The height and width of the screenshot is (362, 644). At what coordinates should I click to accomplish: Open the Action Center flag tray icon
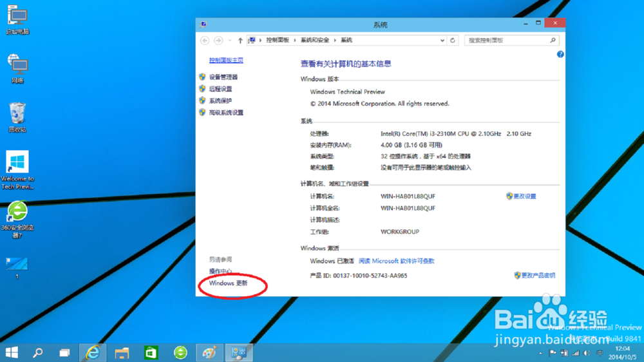pos(553,353)
